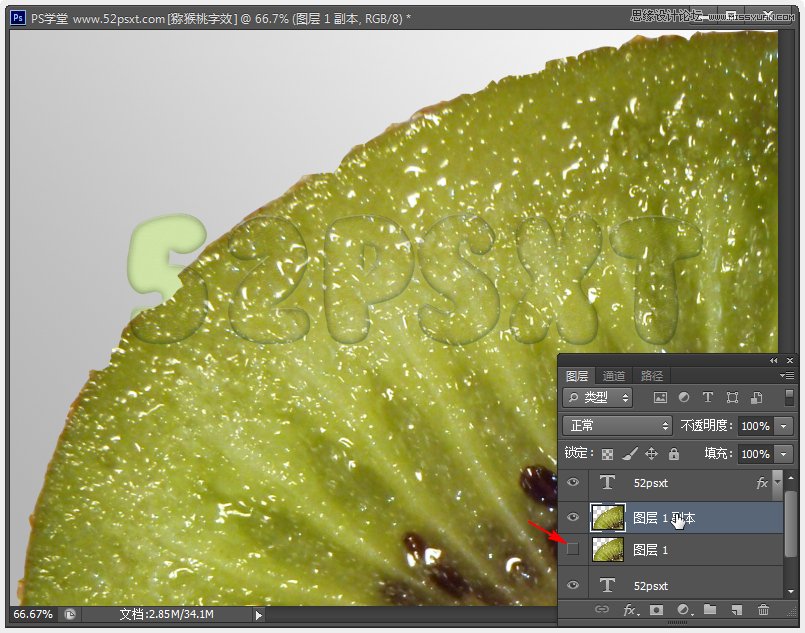The image size is (805, 633).
Task: Open the blend mode dropdown showing 正常
Action: (616, 425)
